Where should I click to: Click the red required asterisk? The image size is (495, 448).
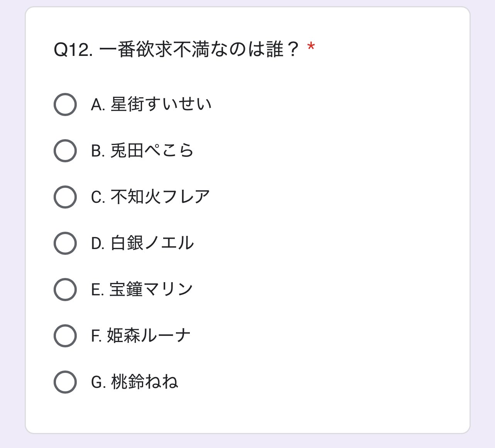pos(311,48)
